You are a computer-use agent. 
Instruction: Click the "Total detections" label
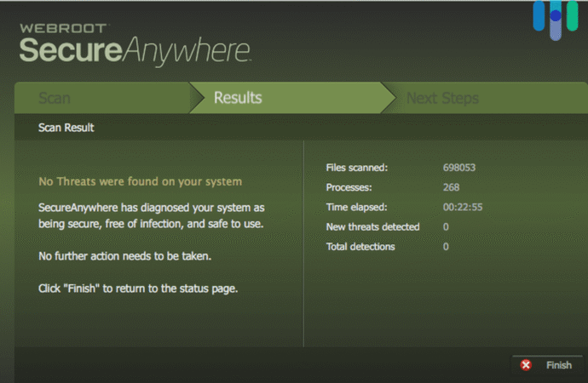click(x=360, y=247)
